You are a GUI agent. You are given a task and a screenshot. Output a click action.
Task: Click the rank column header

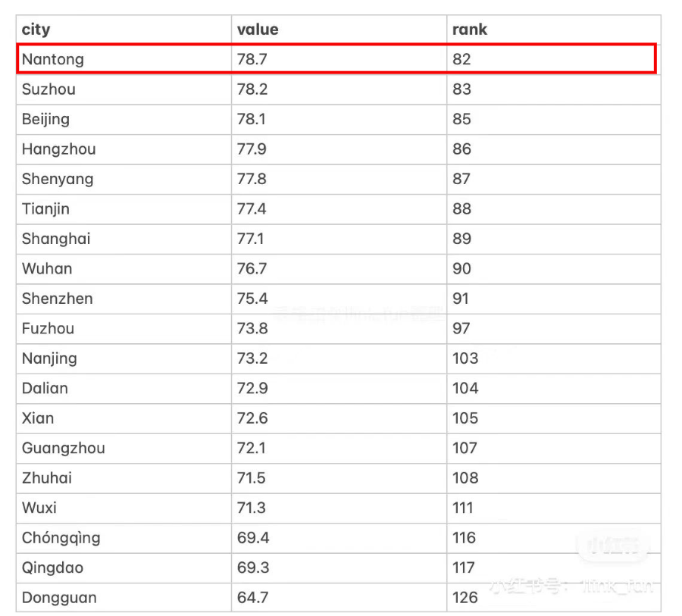[x=554, y=30]
